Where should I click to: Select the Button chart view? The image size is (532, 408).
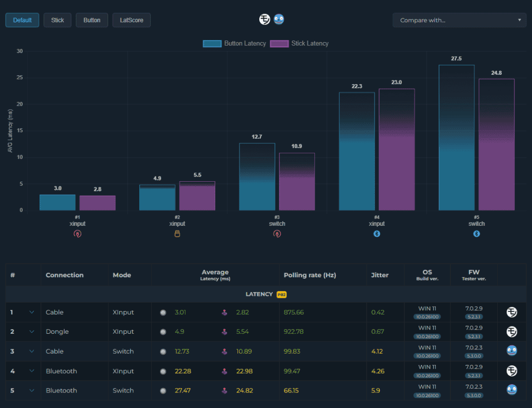pos(91,20)
